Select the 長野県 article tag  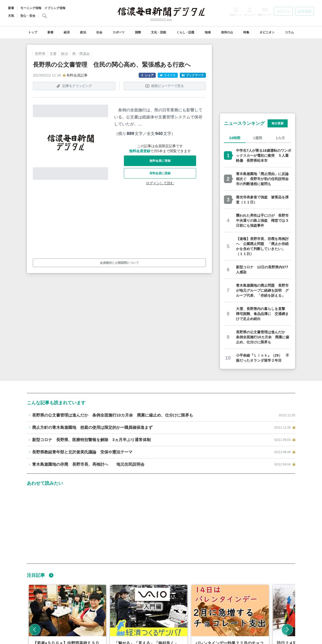pyautogui.click(x=40, y=54)
